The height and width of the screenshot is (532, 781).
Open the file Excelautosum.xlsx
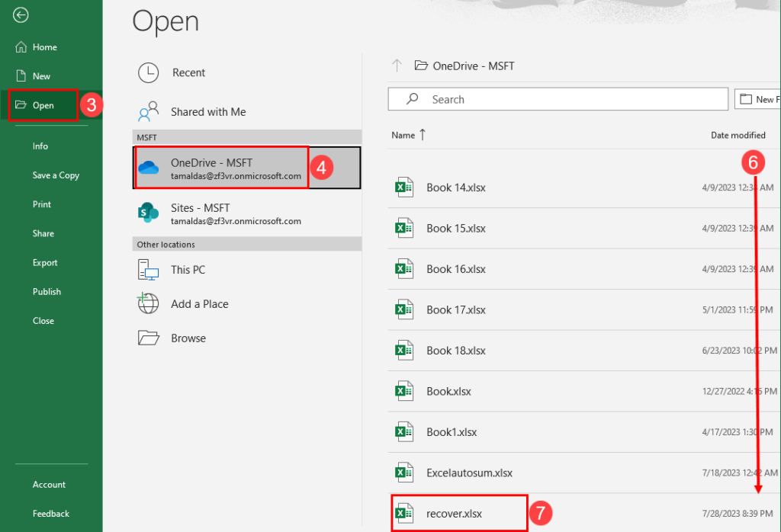583,473
